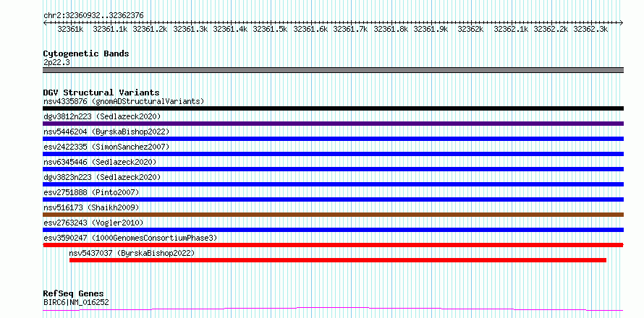Click the blue dgv3823n223 variant bar
The height and width of the screenshot is (318, 644).
pyautogui.click(x=333, y=184)
